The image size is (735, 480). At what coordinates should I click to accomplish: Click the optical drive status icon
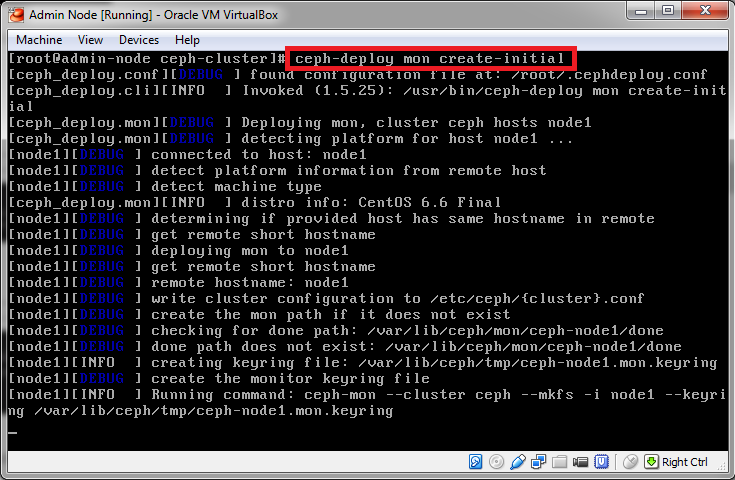click(x=496, y=462)
